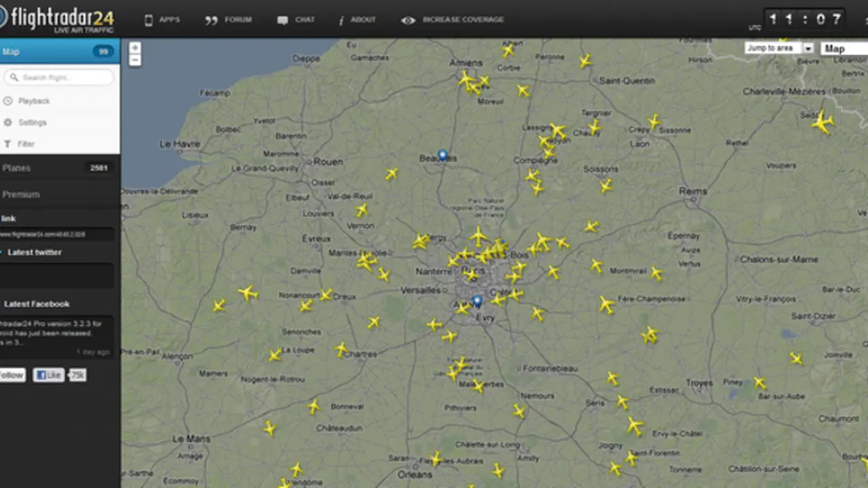Click the quote icon beside Forum
Viewport: 868px width, 488px height.
point(211,21)
